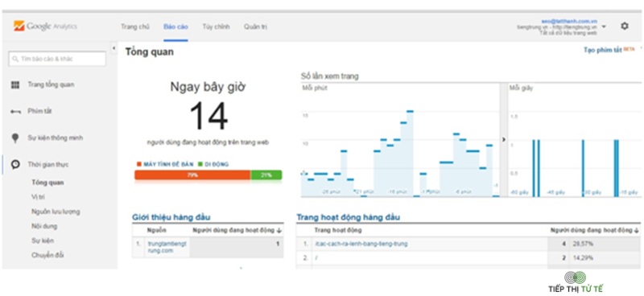Click the Tìm báo cáo search field

[57, 59]
